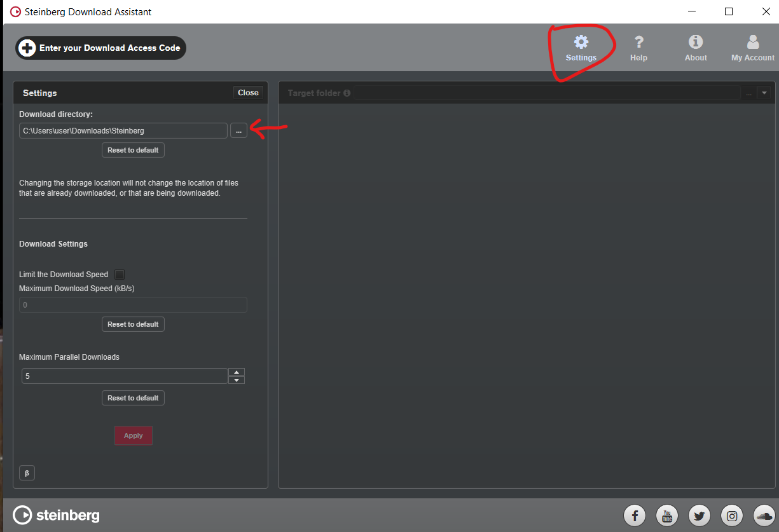Browse for a Target folder
Viewport: 779px width, 532px height.
tap(749, 93)
